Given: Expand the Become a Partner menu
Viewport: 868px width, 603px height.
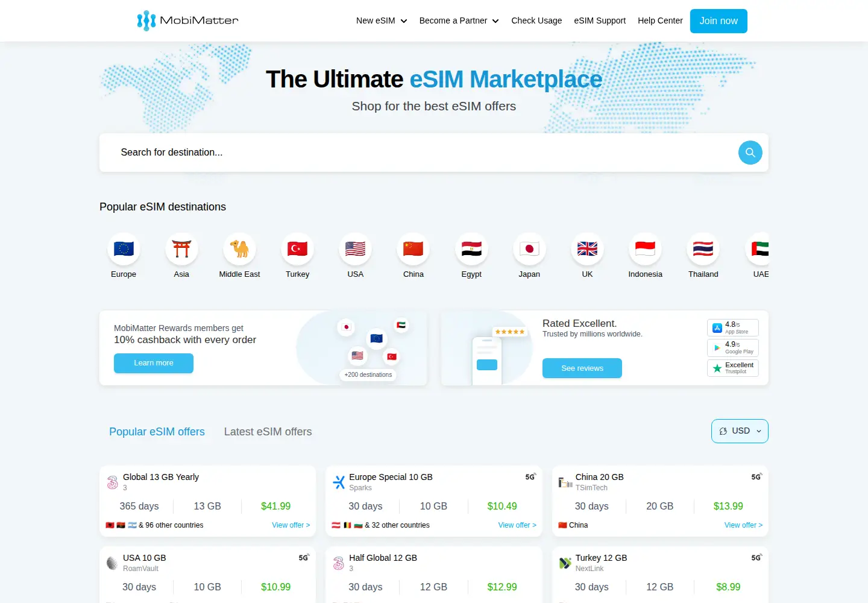Looking at the screenshot, I should [x=459, y=21].
